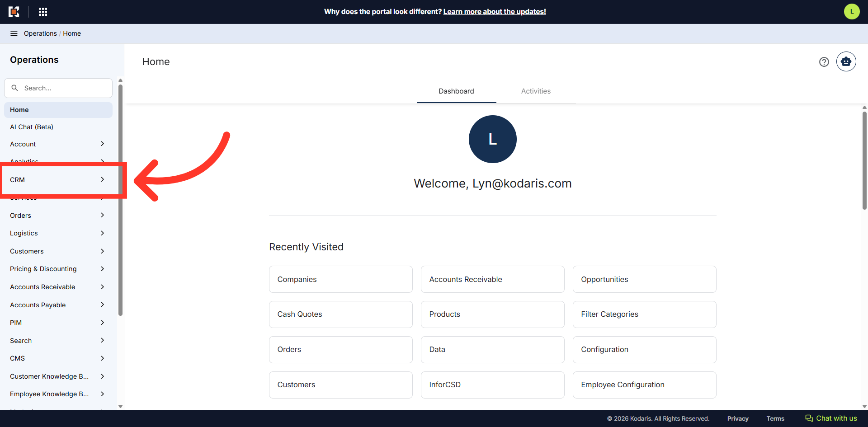The image size is (868, 427).
Task: Open the Account sidebar item
Action: point(58,144)
